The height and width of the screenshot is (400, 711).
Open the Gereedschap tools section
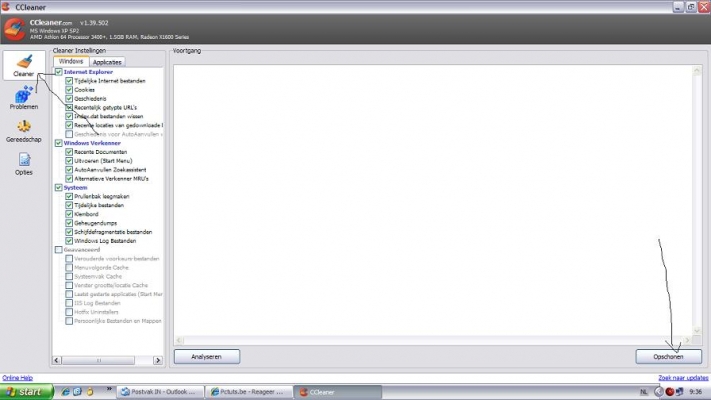pyautogui.click(x=24, y=132)
